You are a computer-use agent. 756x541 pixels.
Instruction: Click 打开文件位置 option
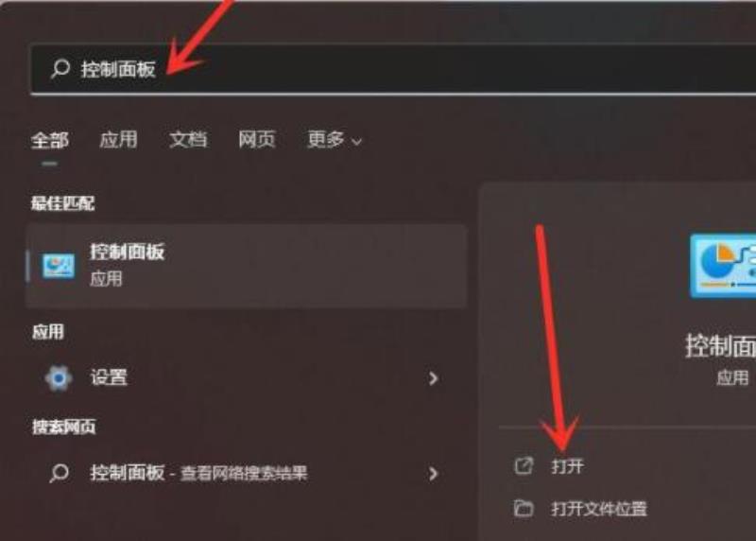pos(599,509)
